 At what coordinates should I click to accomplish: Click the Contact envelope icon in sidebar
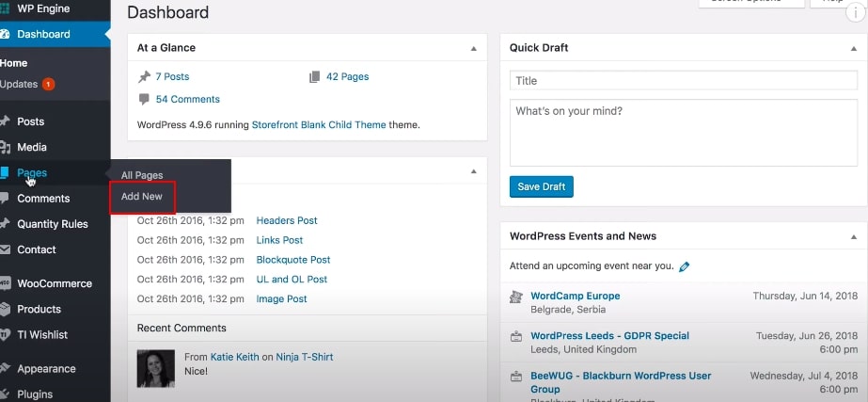coord(6,249)
